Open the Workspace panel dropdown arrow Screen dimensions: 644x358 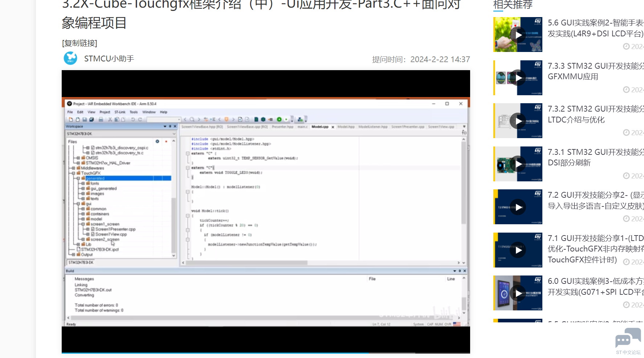tap(165, 126)
